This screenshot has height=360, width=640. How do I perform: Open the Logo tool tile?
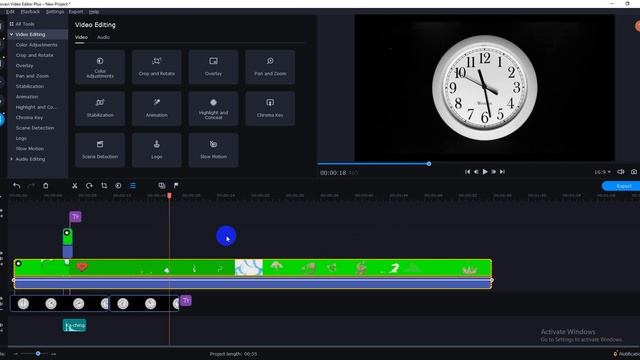157,150
